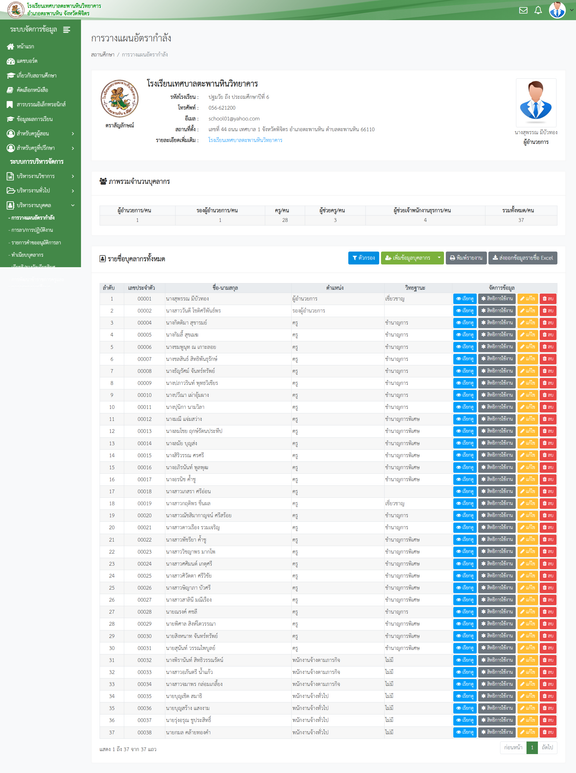Collapse the 'บริหารงานบุคคล' personnel menu
The image size is (576, 773).
click(x=40, y=205)
